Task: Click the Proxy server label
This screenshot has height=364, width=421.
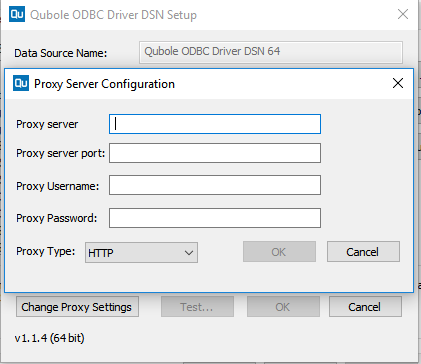Action: pyautogui.click(x=47, y=124)
